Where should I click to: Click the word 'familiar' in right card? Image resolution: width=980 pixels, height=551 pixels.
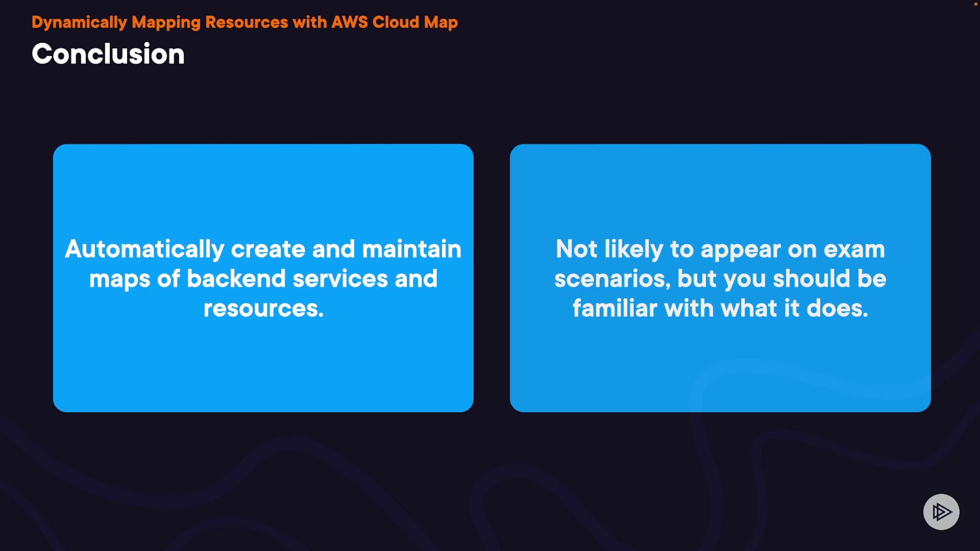point(615,308)
